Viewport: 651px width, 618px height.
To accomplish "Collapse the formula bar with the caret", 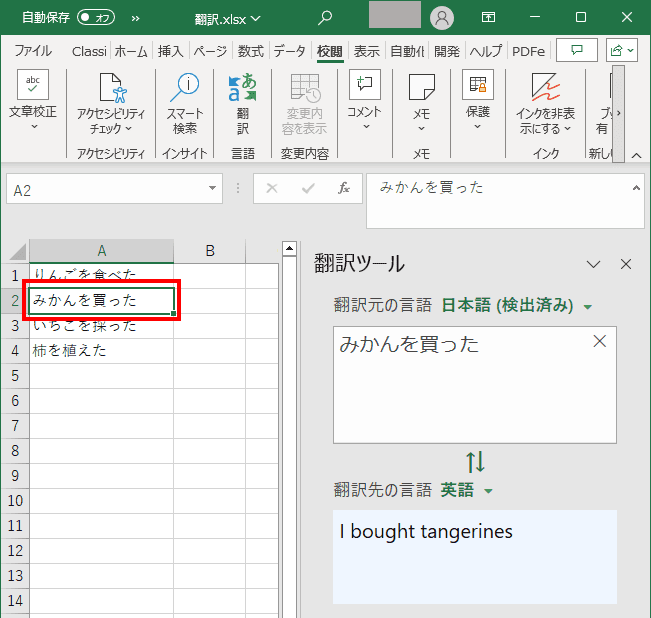I will pos(636,188).
